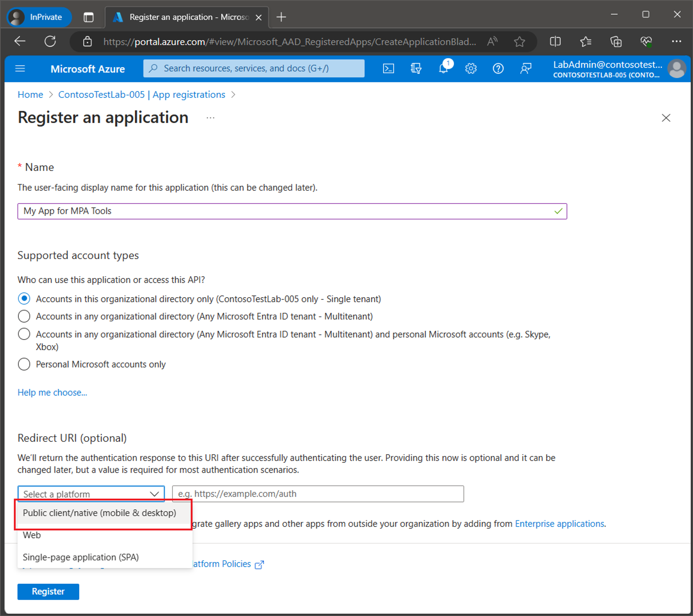Open the Azure portal hamburger menu

(x=20, y=69)
